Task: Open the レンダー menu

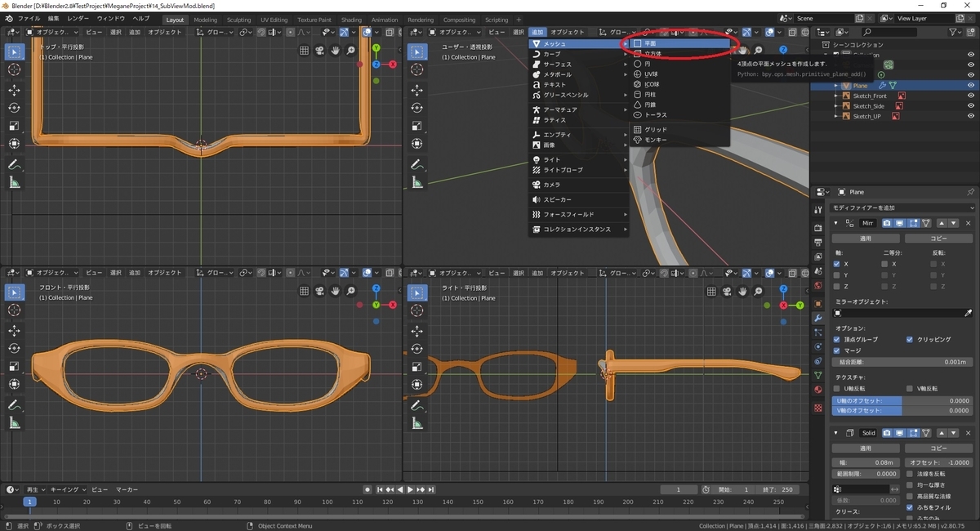Action: pyautogui.click(x=78, y=19)
